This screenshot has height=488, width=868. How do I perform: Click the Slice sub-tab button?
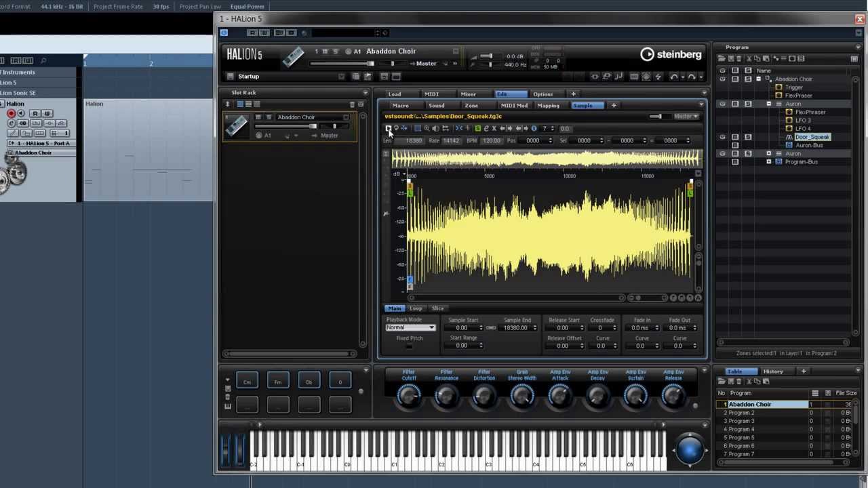coord(438,308)
